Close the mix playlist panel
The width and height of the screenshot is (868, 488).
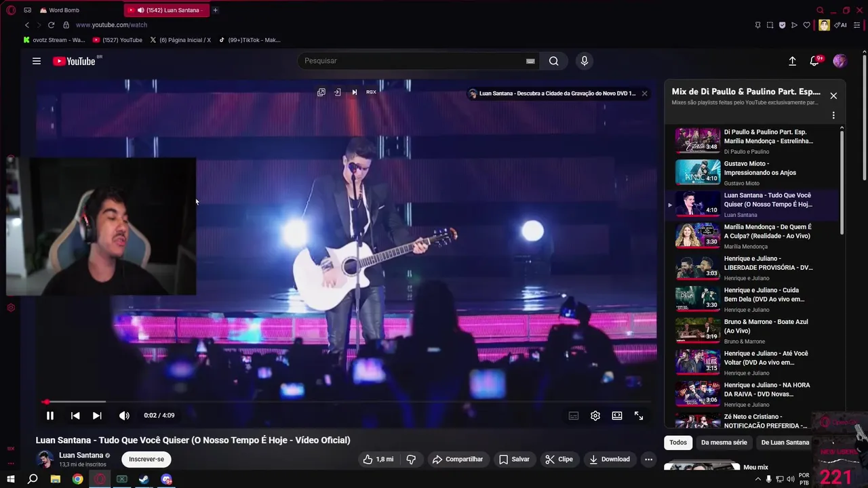coord(833,96)
